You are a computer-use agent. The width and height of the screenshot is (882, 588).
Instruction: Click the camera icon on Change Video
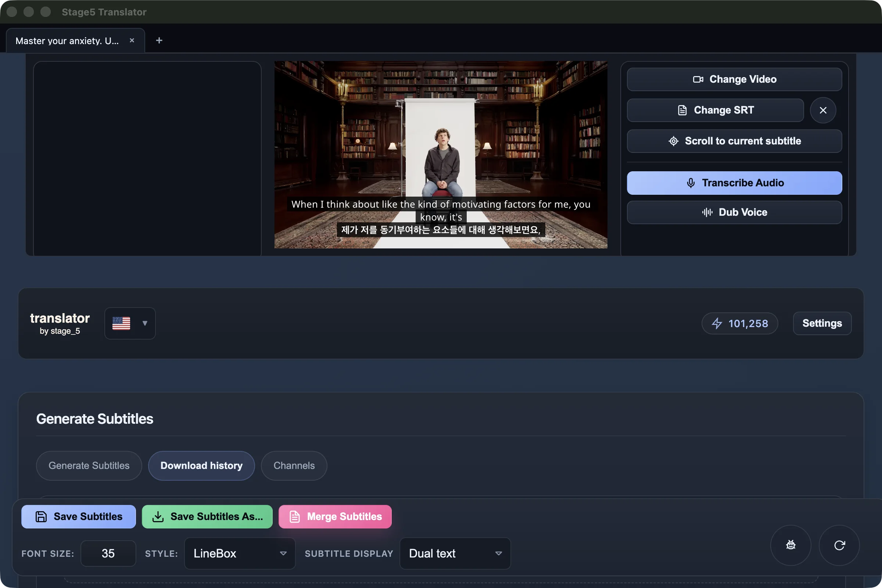(x=698, y=79)
